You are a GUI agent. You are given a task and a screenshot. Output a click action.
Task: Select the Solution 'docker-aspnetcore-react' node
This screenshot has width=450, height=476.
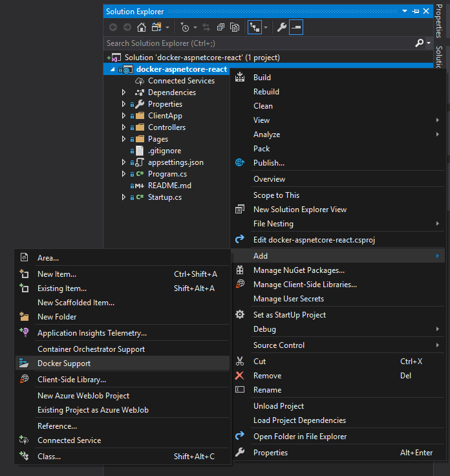coord(202,58)
